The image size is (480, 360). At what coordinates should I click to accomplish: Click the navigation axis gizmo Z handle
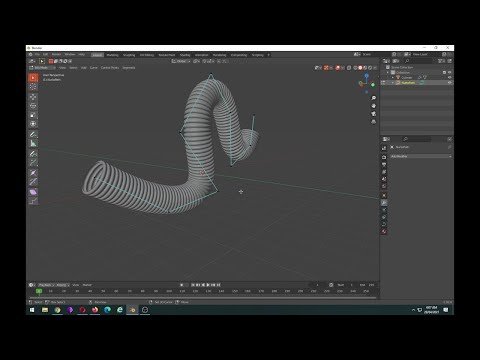coord(367,76)
